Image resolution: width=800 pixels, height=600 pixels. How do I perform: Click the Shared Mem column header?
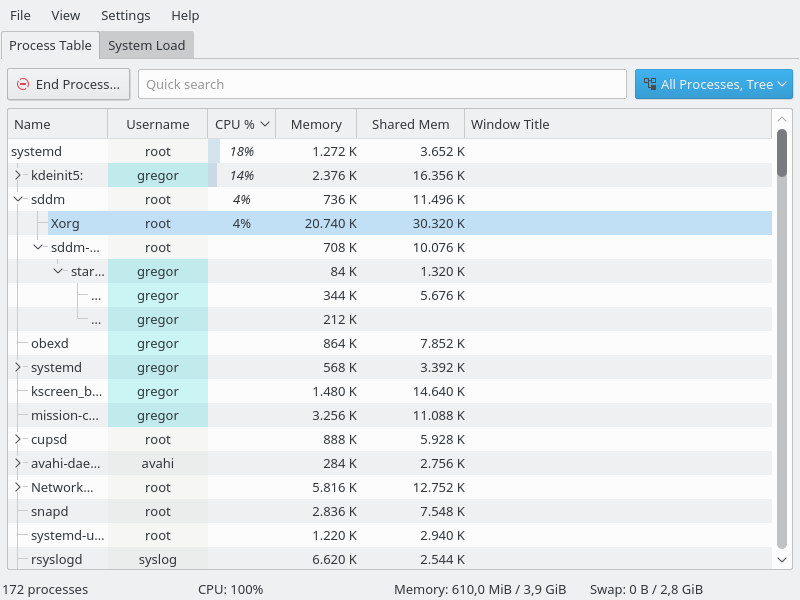(410, 124)
